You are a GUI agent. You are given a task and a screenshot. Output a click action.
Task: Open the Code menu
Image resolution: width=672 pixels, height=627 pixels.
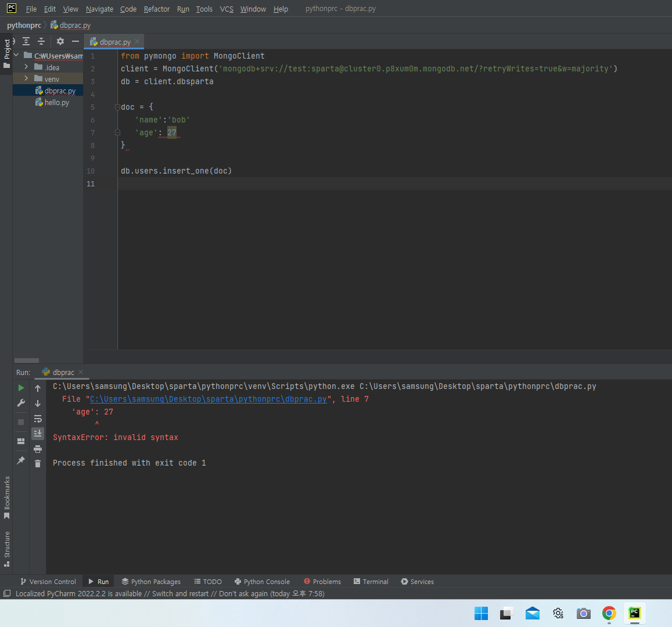pos(128,9)
